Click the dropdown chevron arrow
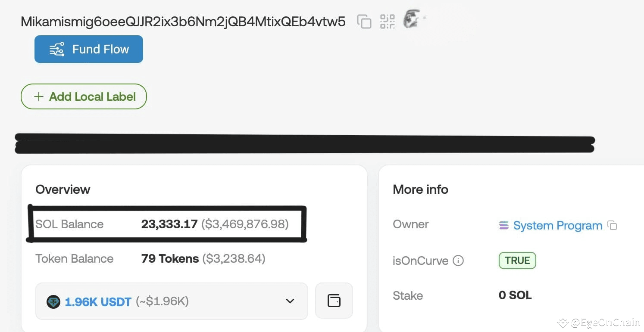 pos(290,301)
